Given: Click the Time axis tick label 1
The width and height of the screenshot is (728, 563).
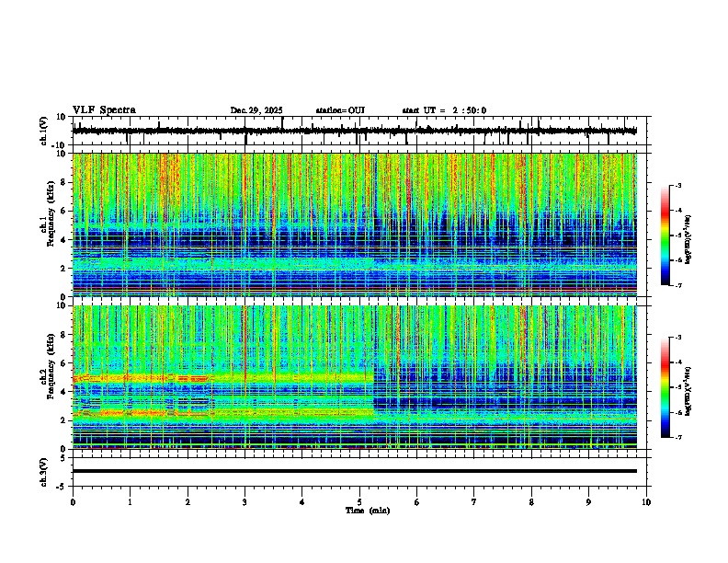Looking at the screenshot, I should 130,502.
